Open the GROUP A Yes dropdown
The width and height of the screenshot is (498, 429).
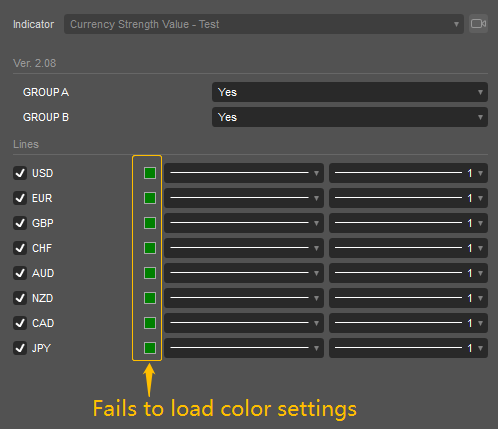(350, 92)
